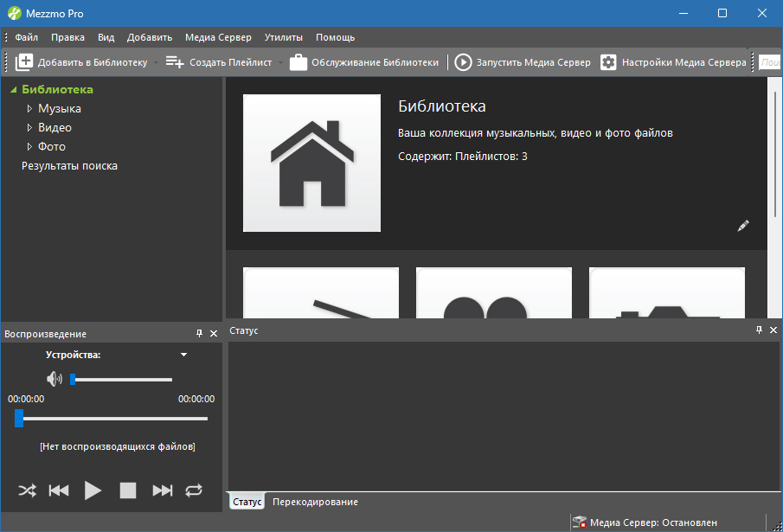Expand the Музыка tree node

pyautogui.click(x=29, y=109)
